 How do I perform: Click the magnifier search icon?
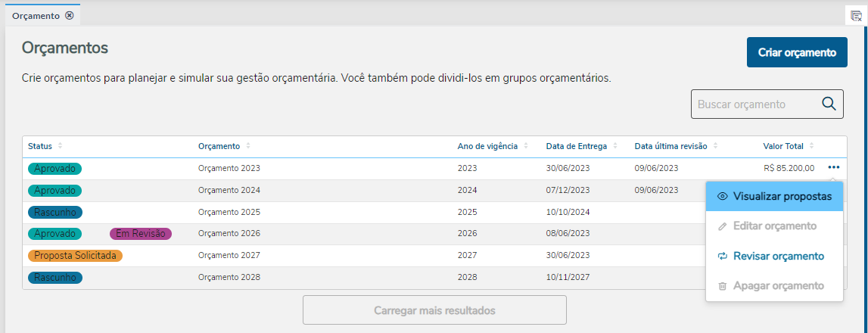tap(829, 104)
